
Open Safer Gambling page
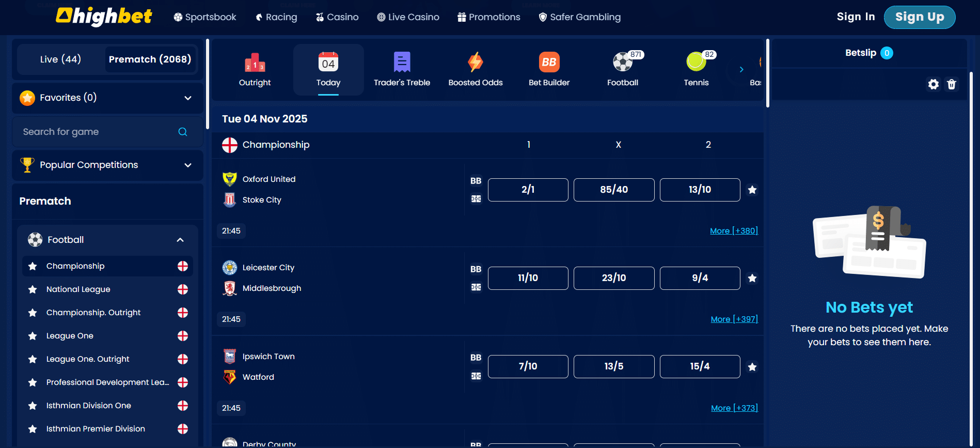(x=579, y=17)
